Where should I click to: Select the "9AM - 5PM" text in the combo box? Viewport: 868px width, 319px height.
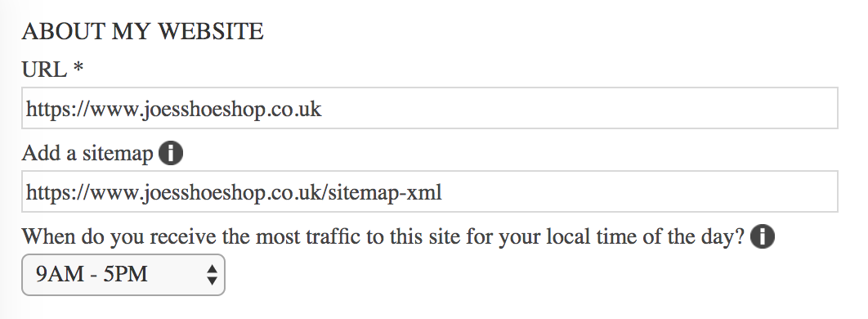92,274
